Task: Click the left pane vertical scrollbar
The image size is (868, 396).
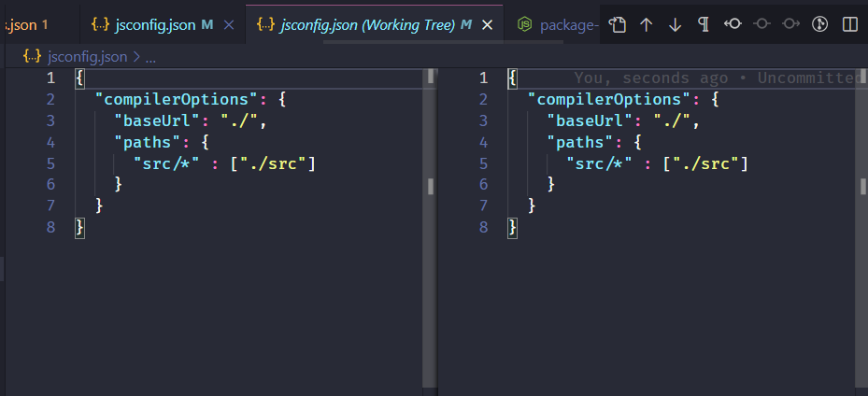Action: coord(430,227)
